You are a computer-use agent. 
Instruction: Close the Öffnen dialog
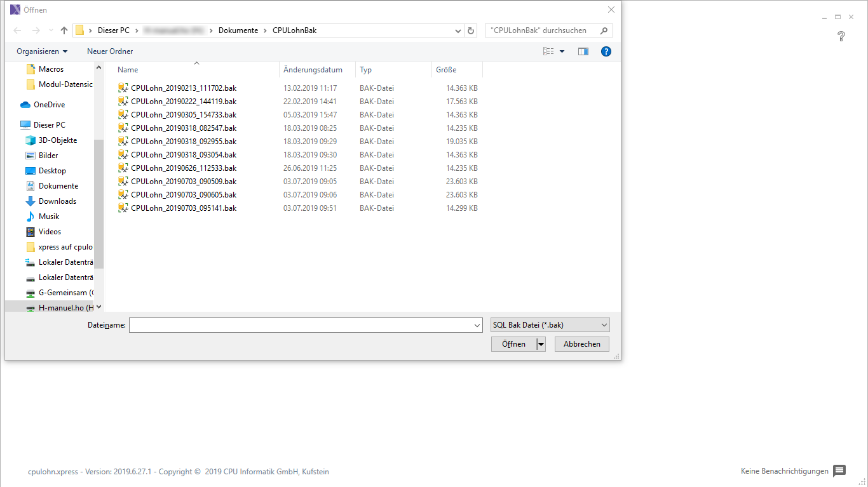coord(611,10)
